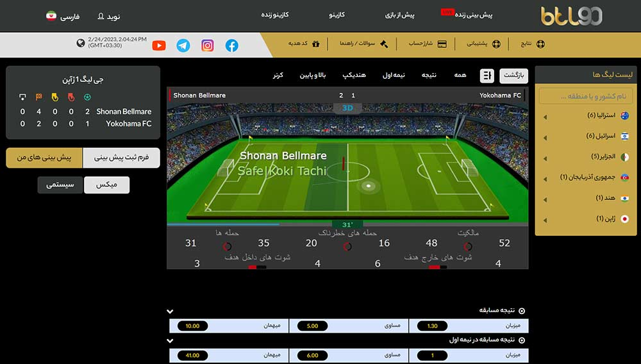Click the red card stat icon
This screenshot has width=641, height=364.
coord(71,97)
